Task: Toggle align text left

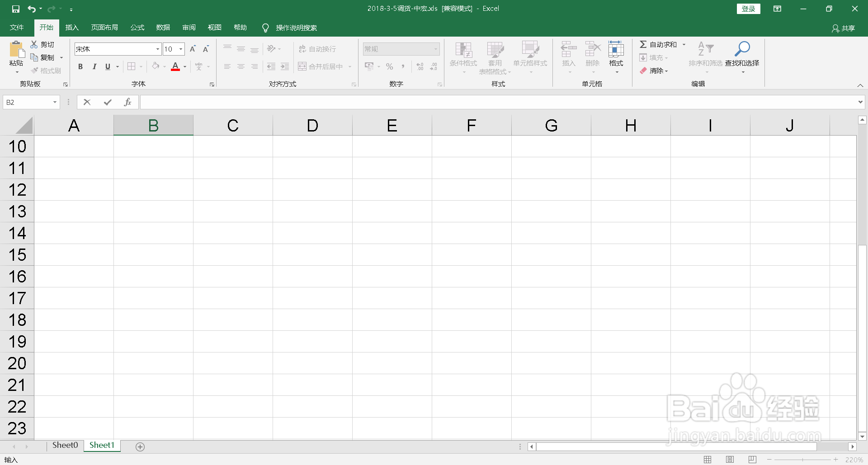Action: tap(227, 66)
